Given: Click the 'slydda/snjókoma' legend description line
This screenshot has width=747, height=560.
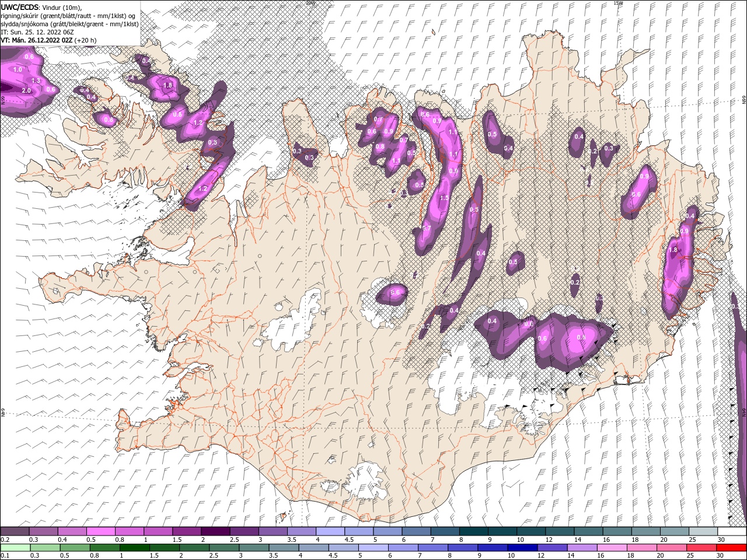Looking at the screenshot, I should point(69,24).
